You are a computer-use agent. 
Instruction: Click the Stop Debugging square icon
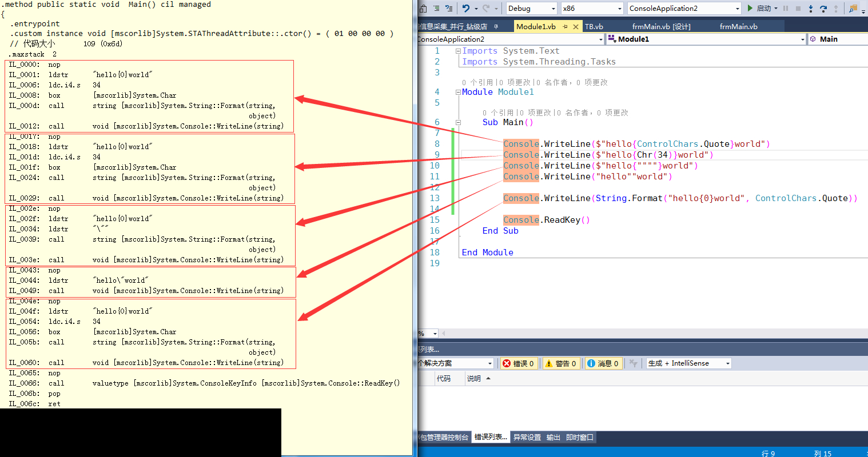pos(798,8)
